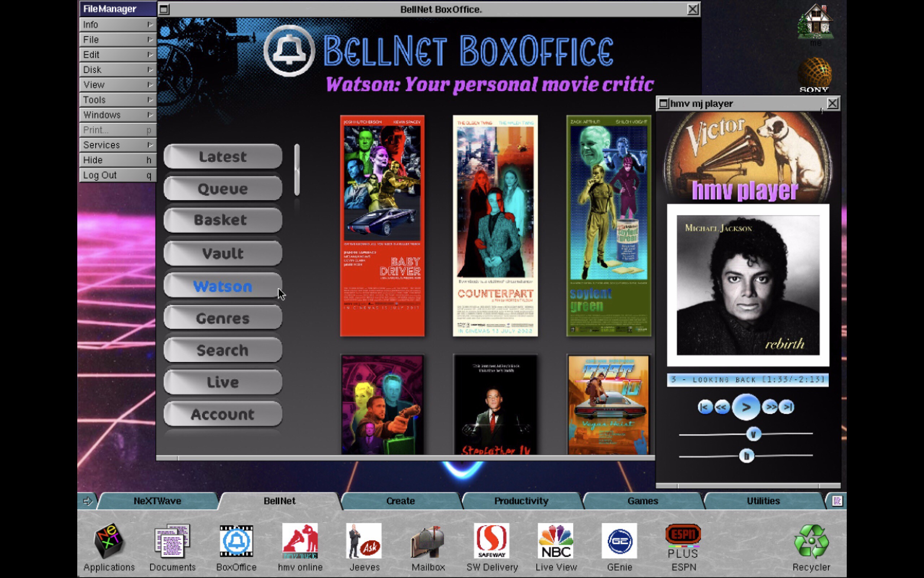Skip to previous track in hmv player

tap(705, 407)
